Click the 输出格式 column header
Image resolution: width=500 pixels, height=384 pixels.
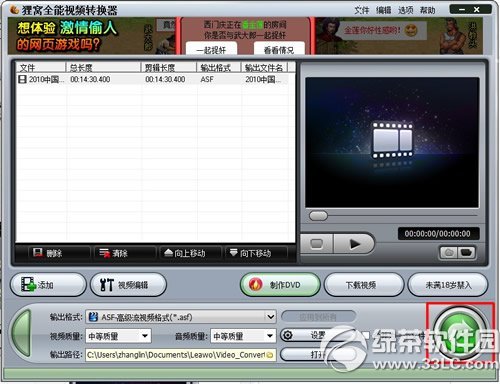(x=219, y=68)
